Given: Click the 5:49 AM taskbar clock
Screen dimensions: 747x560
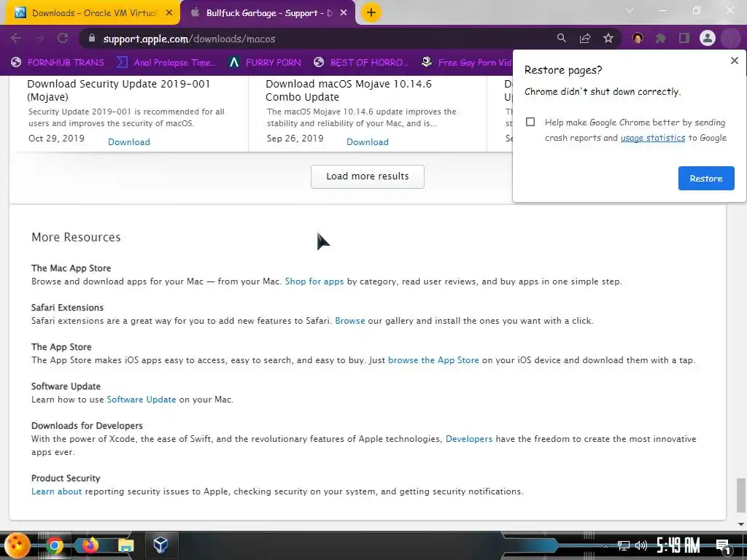Looking at the screenshot, I should click(678, 545).
